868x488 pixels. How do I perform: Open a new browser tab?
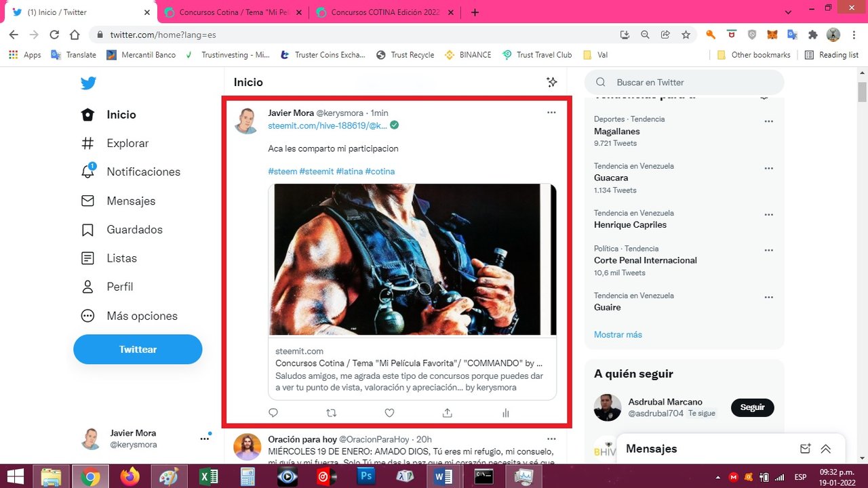pyautogui.click(x=475, y=12)
